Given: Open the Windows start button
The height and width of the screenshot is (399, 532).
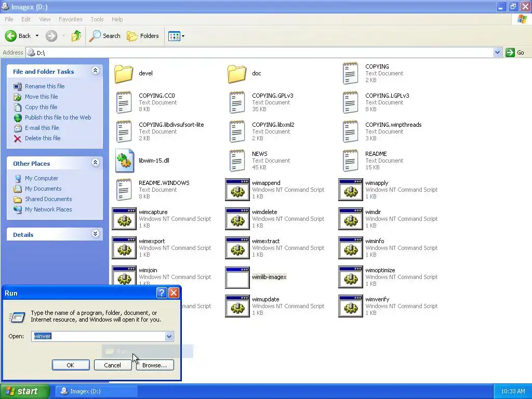Looking at the screenshot, I should pos(25,391).
